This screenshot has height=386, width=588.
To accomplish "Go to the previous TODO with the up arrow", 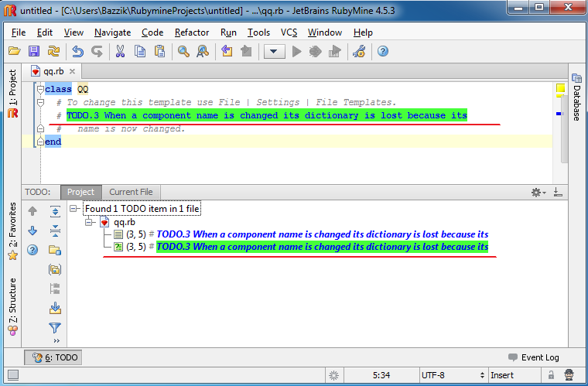I will 32,211.
